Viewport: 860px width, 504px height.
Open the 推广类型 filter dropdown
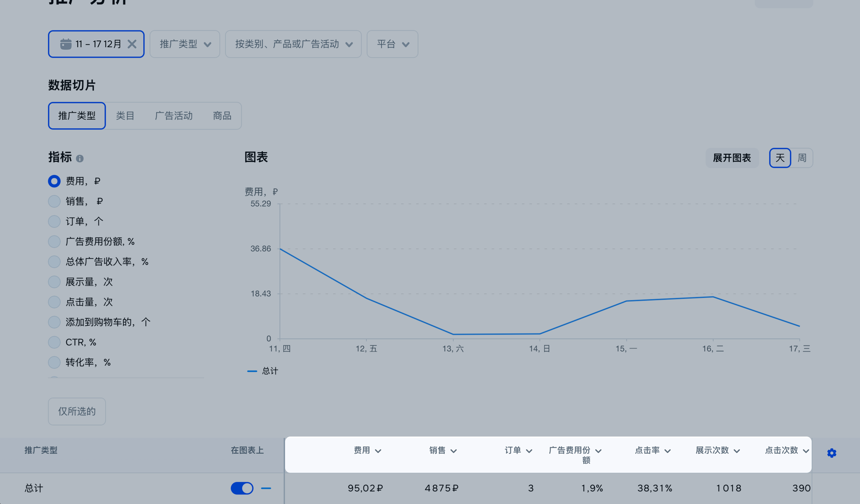(185, 44)
